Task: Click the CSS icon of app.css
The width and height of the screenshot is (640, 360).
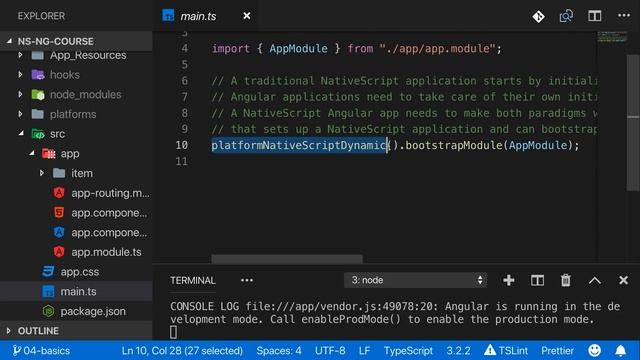Action: (x=48, y=271)
